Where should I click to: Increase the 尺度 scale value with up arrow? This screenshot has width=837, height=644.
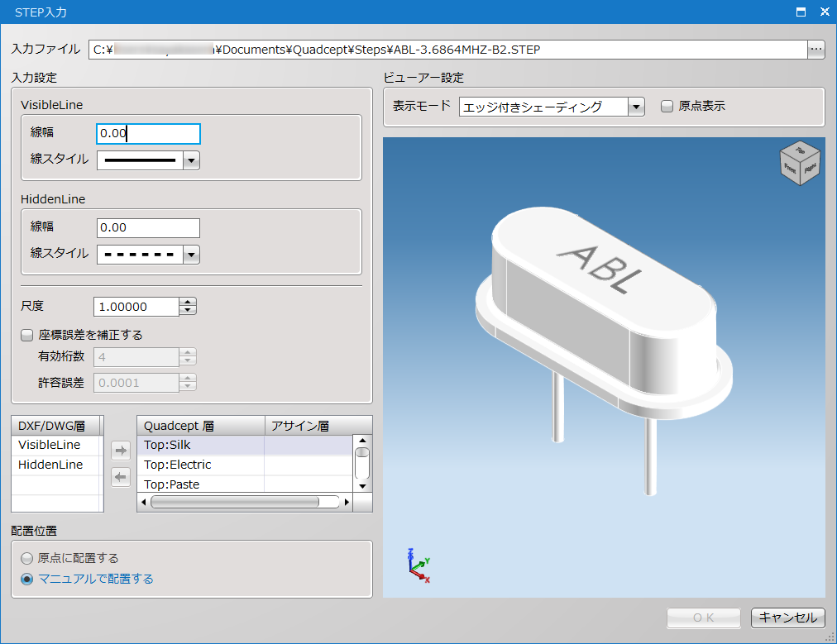[x=189, y=302]
